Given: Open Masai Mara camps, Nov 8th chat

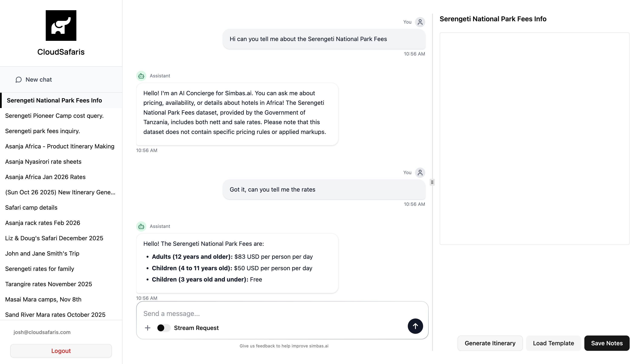Looking at the screenshot, I should click(43, 299).
